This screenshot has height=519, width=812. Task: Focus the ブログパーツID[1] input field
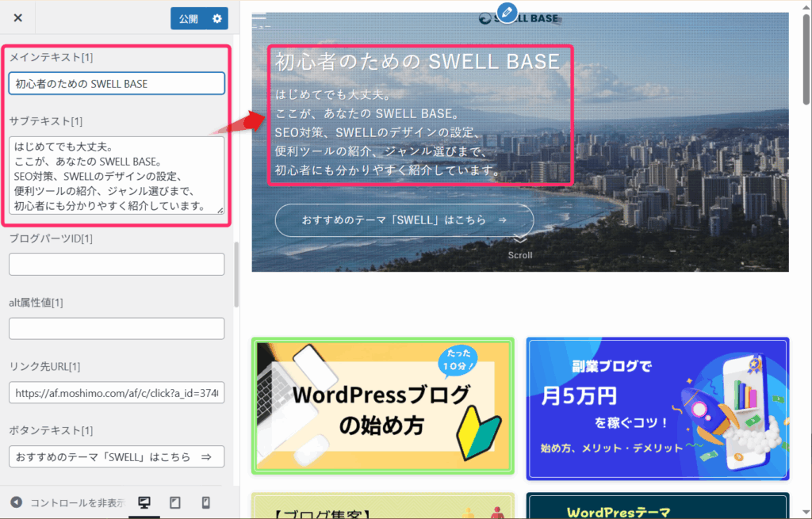coord(117,265)
